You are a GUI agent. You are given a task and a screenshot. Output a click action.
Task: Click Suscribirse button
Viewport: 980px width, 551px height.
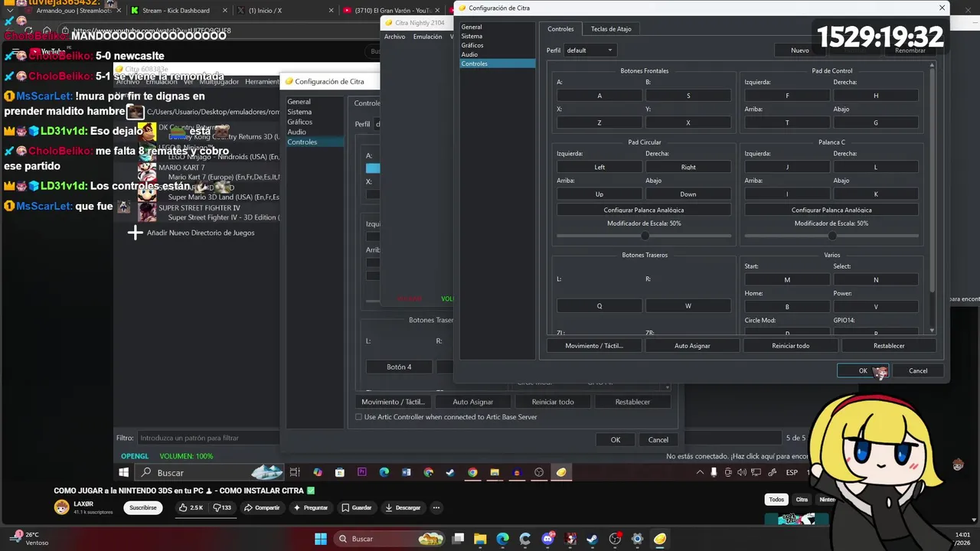point(142,507)
